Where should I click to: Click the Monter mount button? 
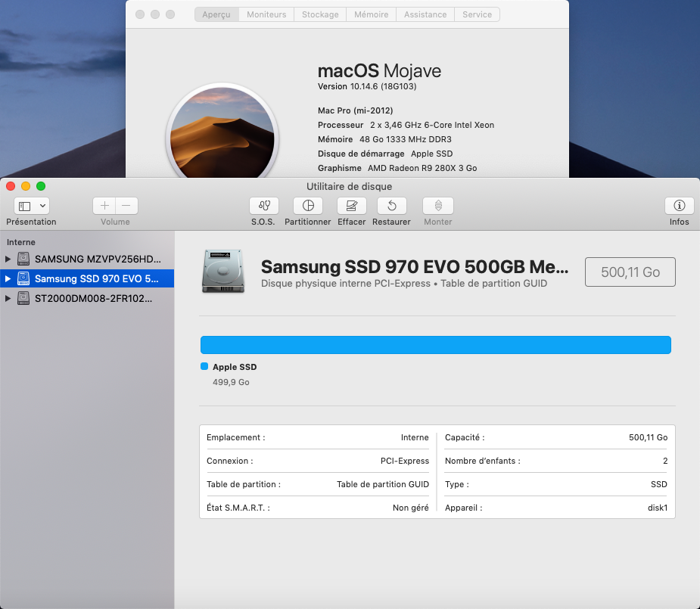[x=438, y=206]
